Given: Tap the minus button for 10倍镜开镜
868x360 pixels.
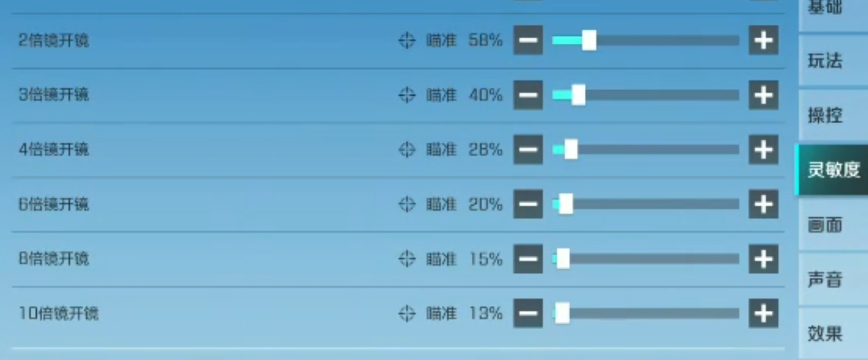Looking at the screenshot, I should (x=528, y=314).
